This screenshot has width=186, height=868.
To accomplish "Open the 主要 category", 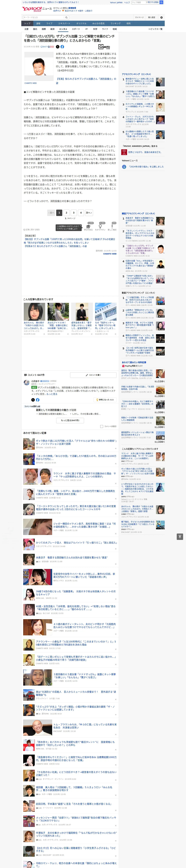I will click(27, 29).
